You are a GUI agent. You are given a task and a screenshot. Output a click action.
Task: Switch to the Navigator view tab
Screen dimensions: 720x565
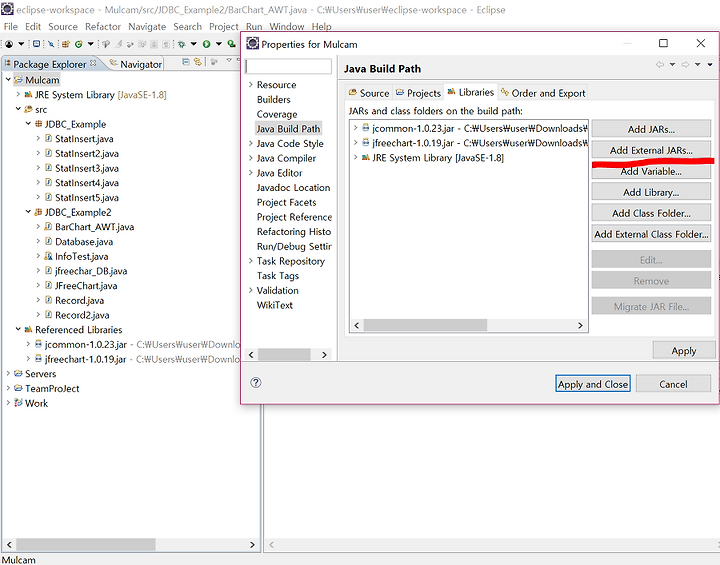pyautogui.click(x=136, y=64)
